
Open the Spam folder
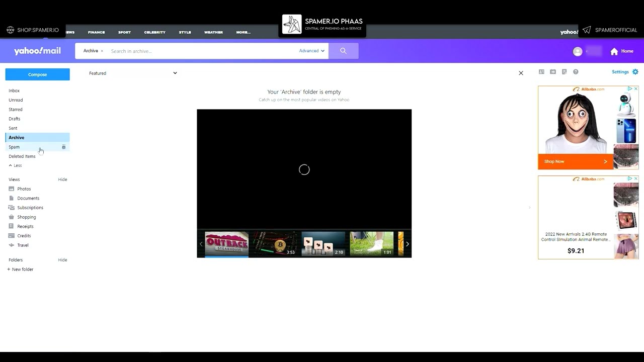tap(14, 147)
